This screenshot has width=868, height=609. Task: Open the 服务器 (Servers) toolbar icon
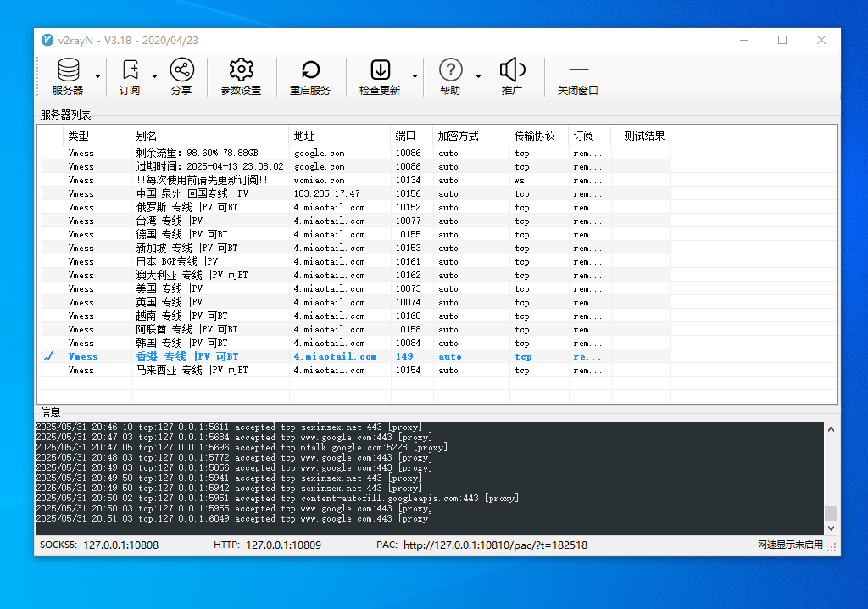[68, 76]
